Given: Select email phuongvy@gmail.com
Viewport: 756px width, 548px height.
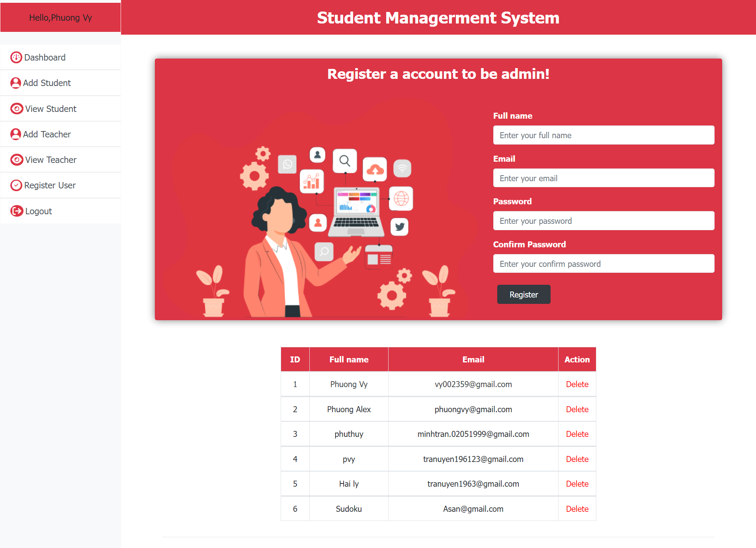Looking at the screenshot, I should click(473, 409).
